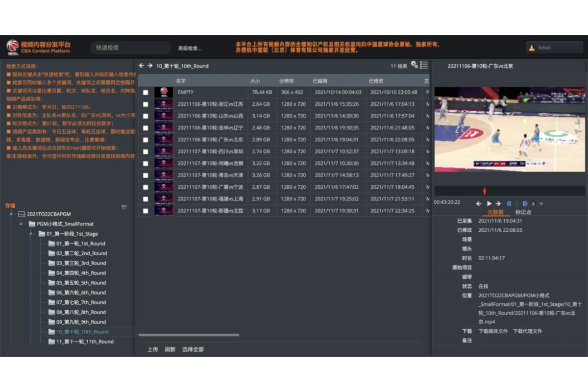Collapse the 2021TO22CBAPGM storage root
Image resolution: width=588 pixels, height=392 pixels.
pos(11,214)
